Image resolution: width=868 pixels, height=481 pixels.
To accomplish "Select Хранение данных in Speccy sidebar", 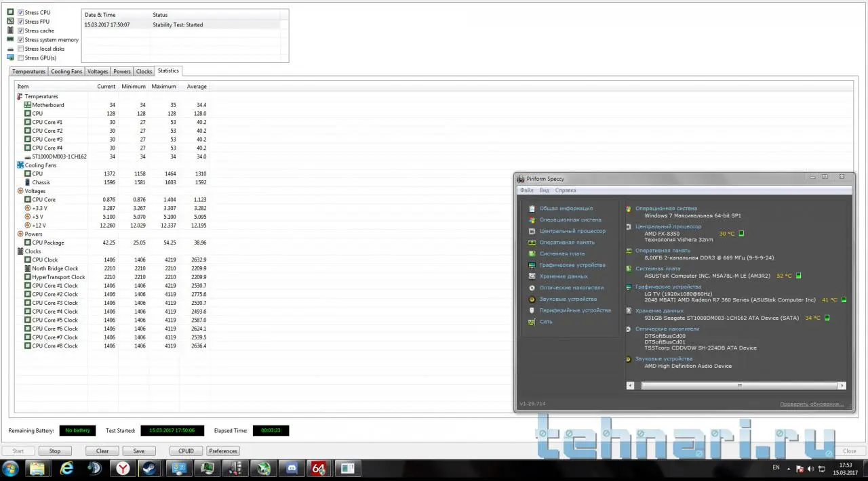I will coord(564,276).
